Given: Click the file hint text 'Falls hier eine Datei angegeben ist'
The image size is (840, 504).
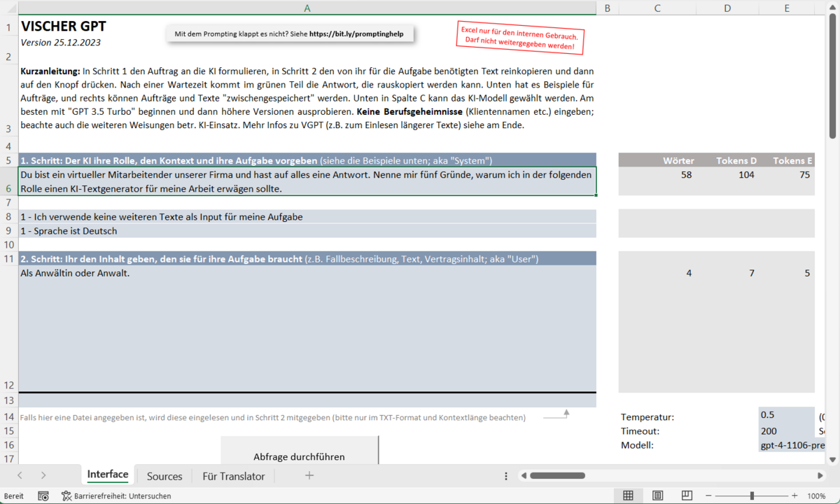Looking at the screenshot, I should click(272, 417).
